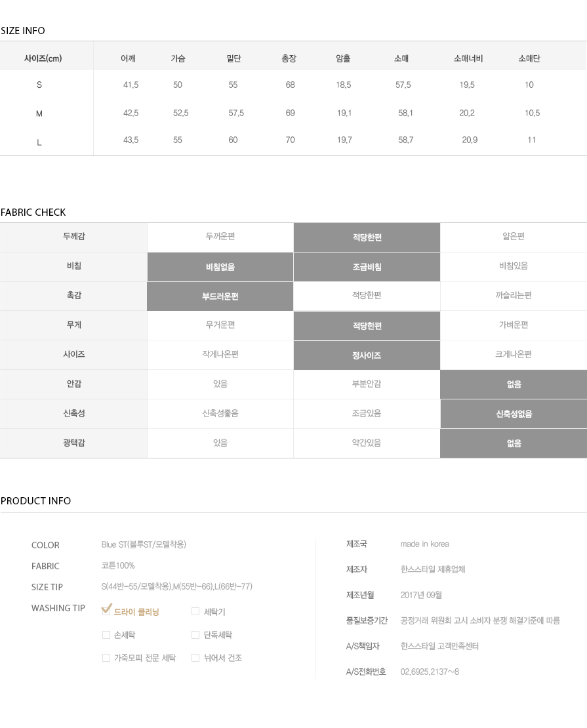Click the 얇은편 cell
Screen dimensions: 587x728
pos(514,236)
